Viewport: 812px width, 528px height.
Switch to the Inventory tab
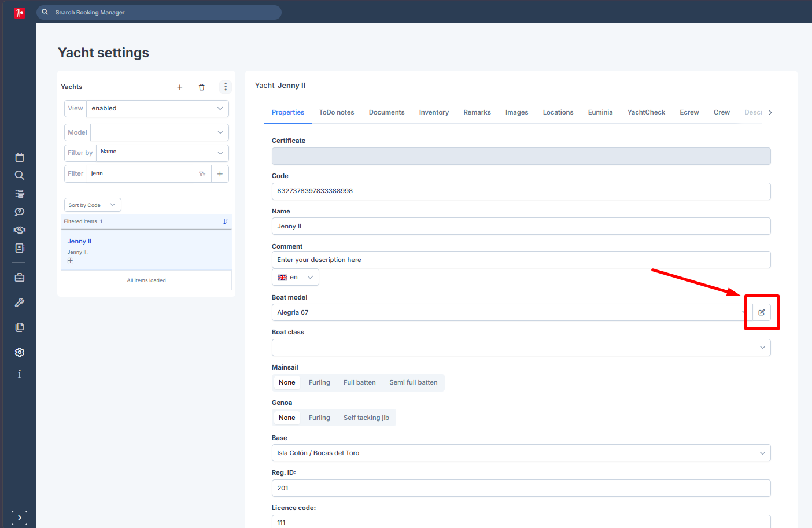tap(434, 112)
